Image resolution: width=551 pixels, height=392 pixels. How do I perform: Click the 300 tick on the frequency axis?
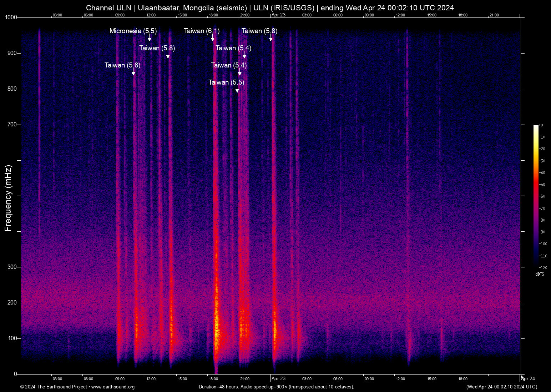click(12, 267)
